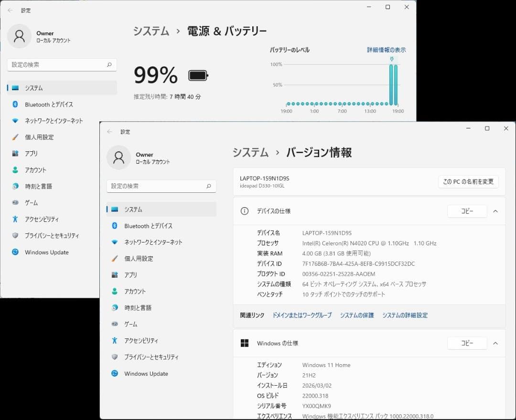516x420 pixels.
Task: Click device ID value 7F176B6B-7BA4-425A-8EFB-C9915DCF32DC
Action: pos(358,263)
